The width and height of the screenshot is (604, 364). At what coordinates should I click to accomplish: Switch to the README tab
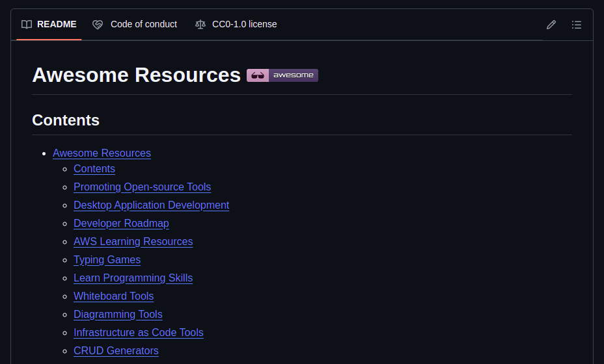[x=56, y=25]
